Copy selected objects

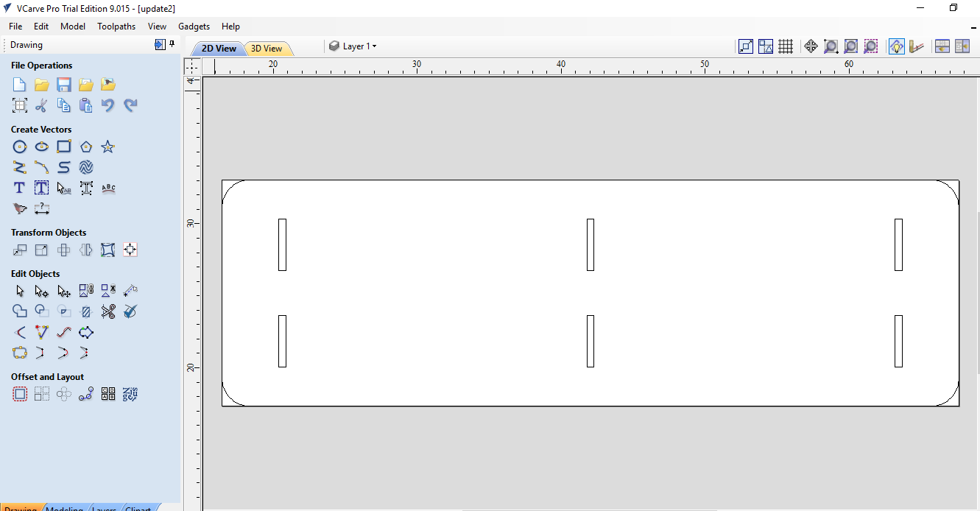click(64, 105)
